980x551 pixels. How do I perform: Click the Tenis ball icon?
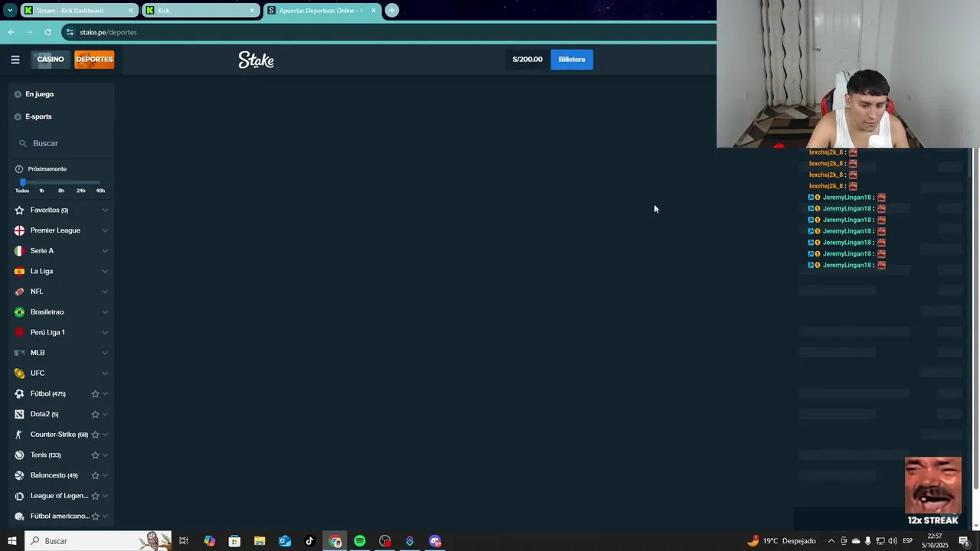[19, 455]
